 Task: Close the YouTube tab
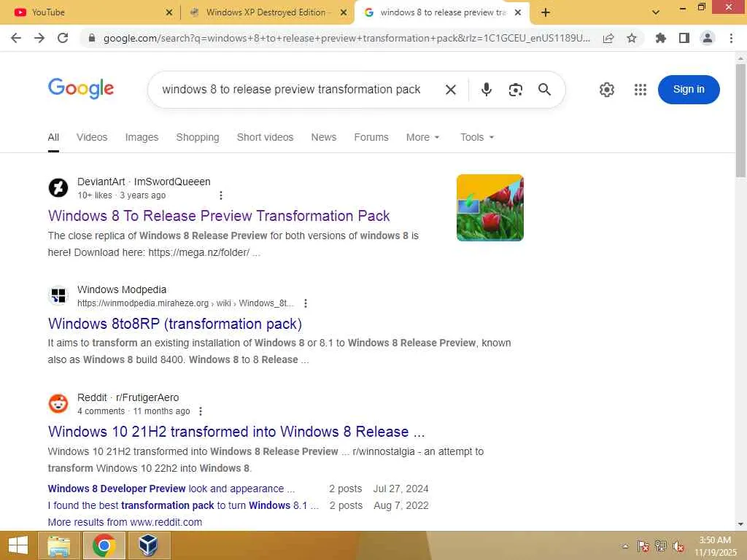point(169,13)
